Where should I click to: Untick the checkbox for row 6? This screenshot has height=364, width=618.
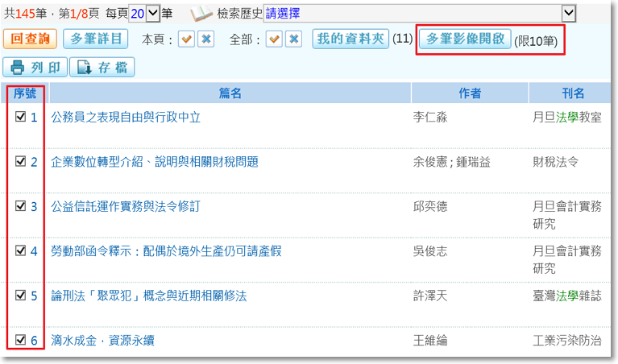[x=21, y=340]
